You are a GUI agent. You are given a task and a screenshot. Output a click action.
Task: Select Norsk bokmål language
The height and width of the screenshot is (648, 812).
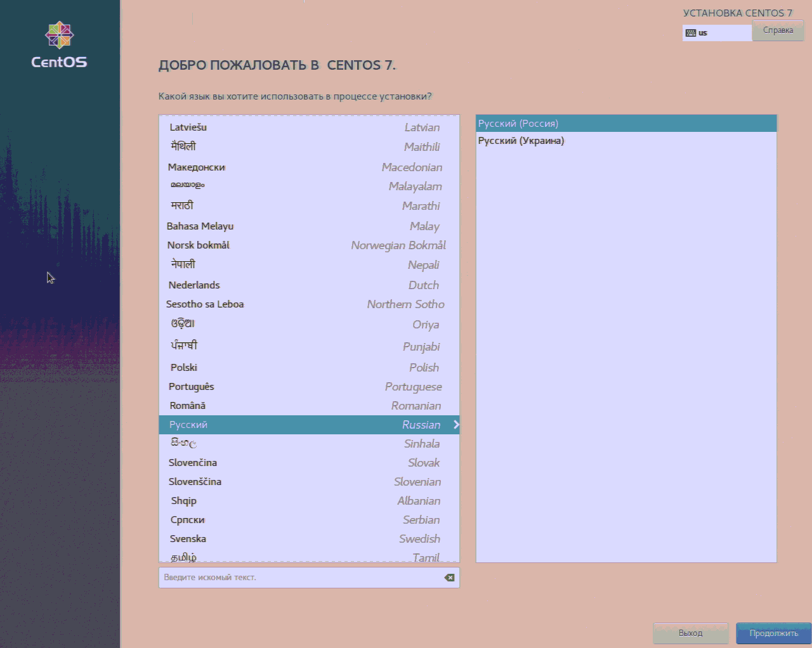309,245
